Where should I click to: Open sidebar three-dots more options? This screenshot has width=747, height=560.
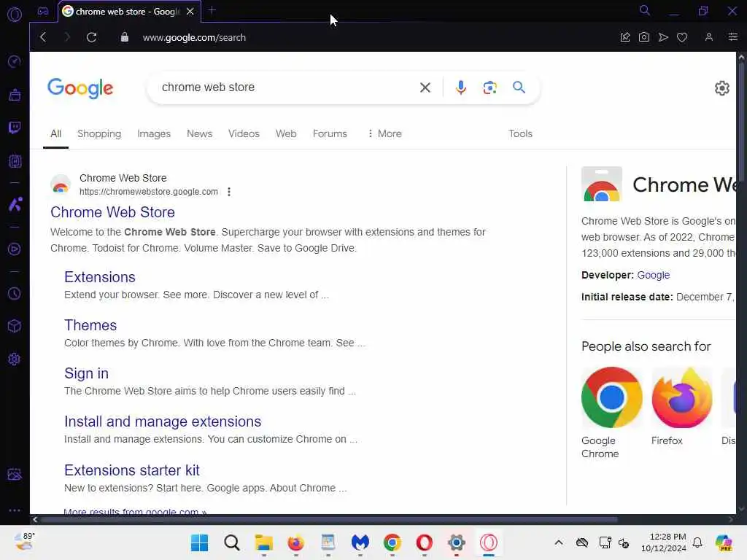[x=15, y=510]
